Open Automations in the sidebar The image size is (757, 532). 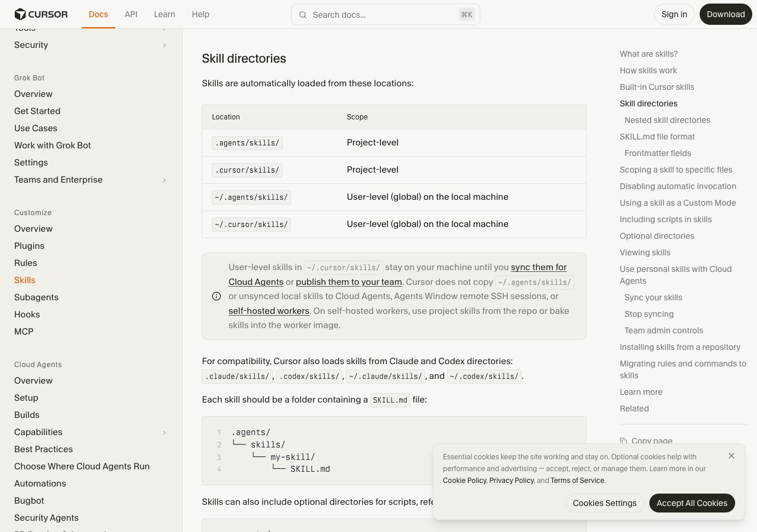pyautogui.click(x=40, y=484)
